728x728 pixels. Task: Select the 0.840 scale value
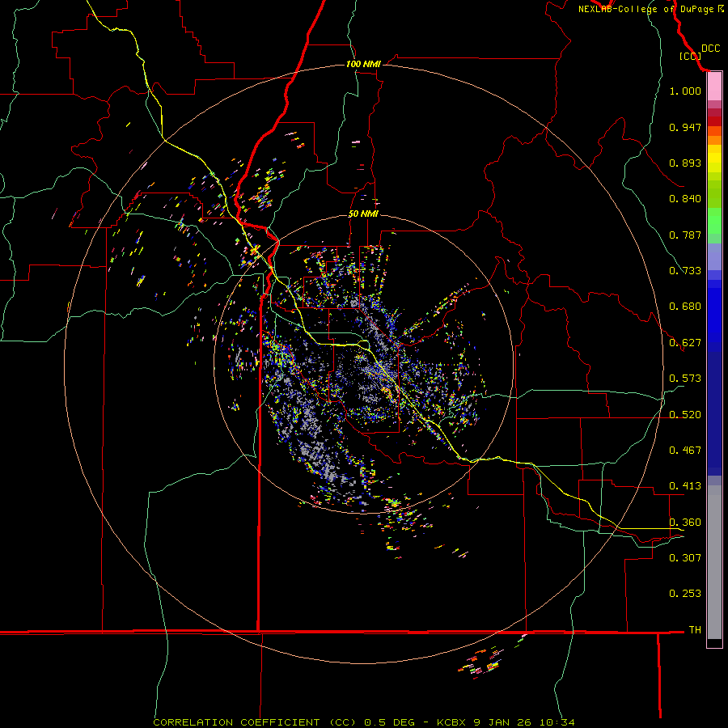click(685, 199)
